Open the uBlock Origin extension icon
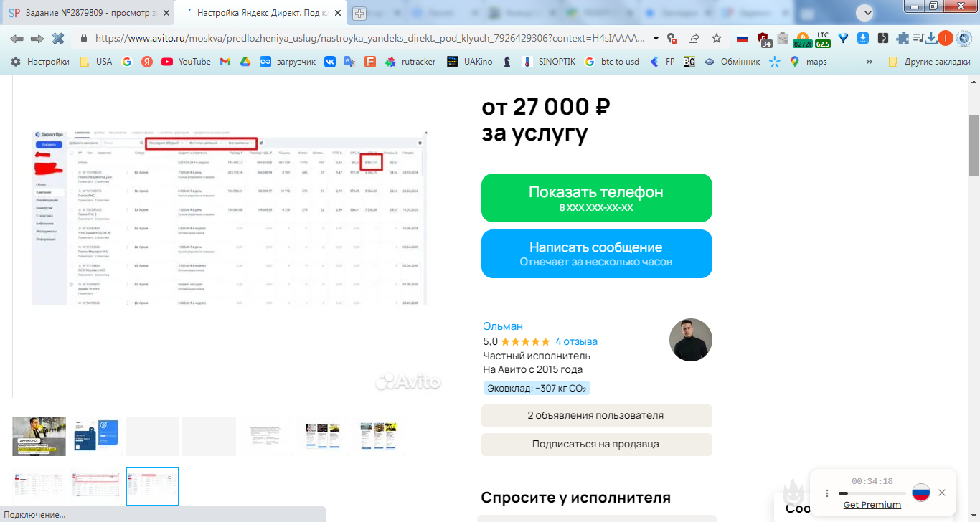 764,39
